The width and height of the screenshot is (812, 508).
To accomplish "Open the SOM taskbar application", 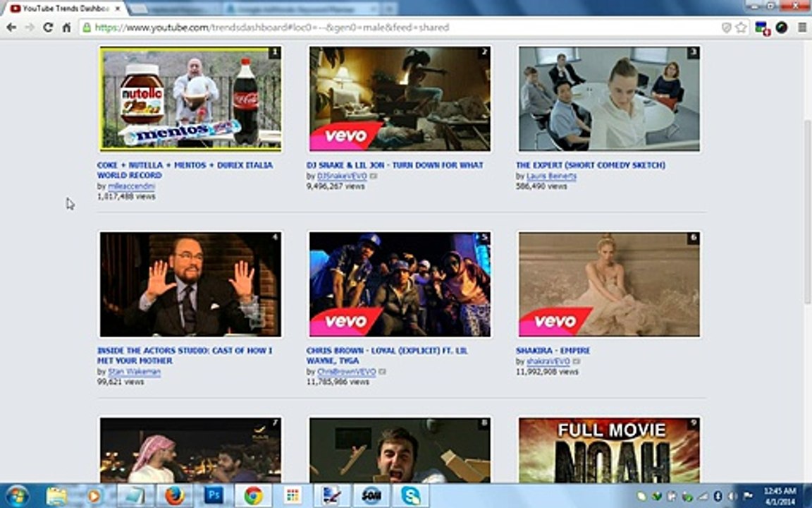I will pos(371,496).
